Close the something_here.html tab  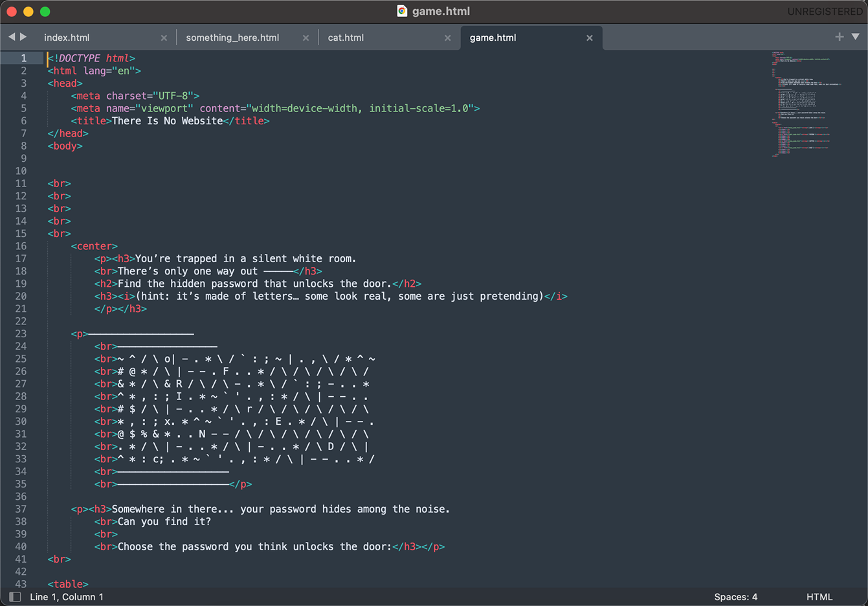coord(306,38)
